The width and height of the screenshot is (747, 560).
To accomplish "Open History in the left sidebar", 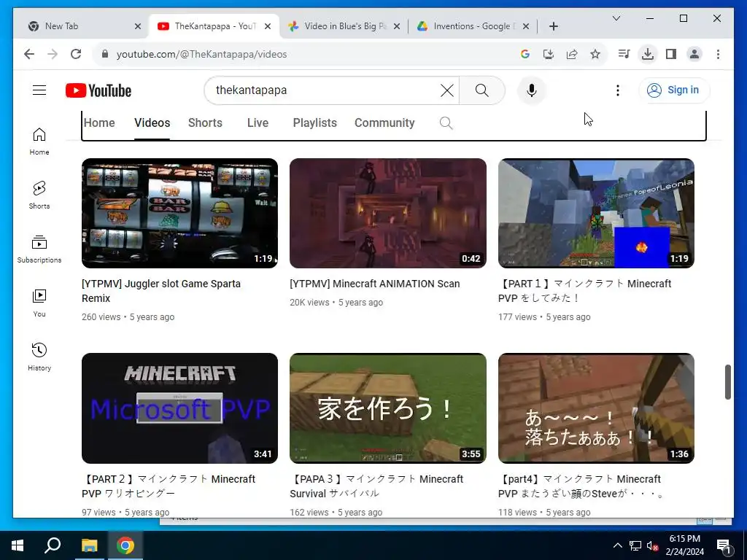I will pos(39,357).
